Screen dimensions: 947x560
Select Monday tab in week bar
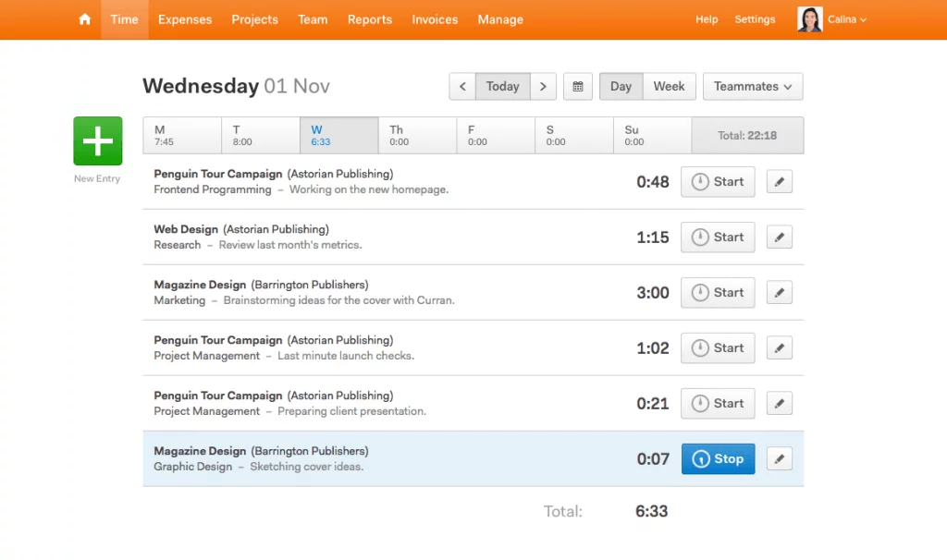tap(182, 135)
